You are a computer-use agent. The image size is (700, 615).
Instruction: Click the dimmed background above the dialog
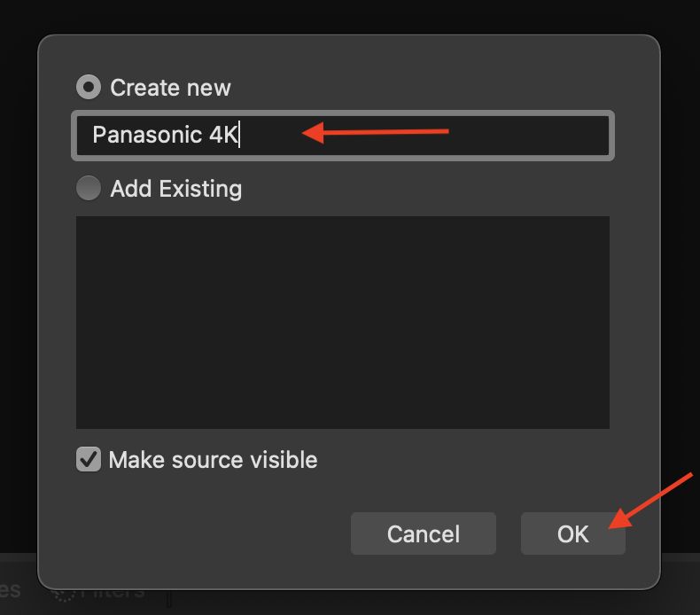348,16
